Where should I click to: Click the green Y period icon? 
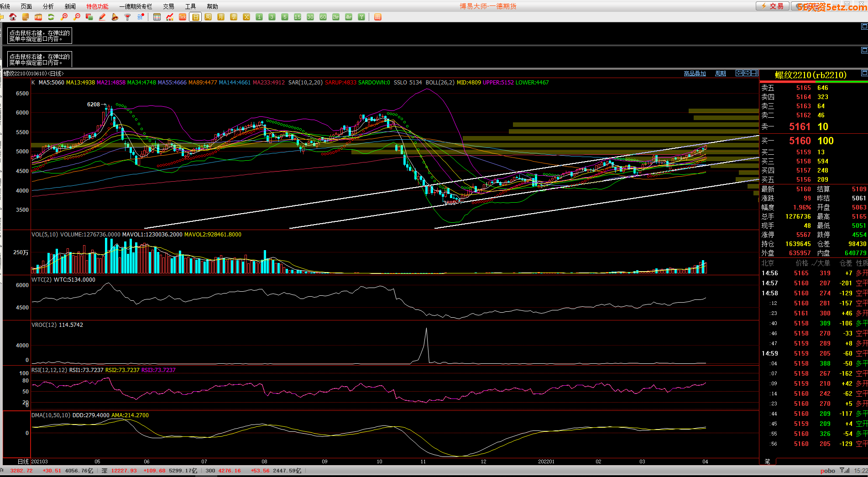[361, 17]
